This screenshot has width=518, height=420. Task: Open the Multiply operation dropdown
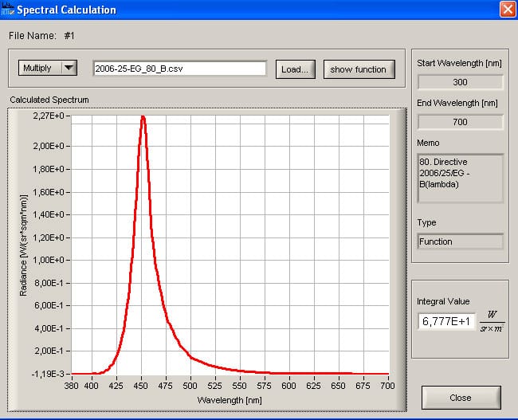click(48, 68)
